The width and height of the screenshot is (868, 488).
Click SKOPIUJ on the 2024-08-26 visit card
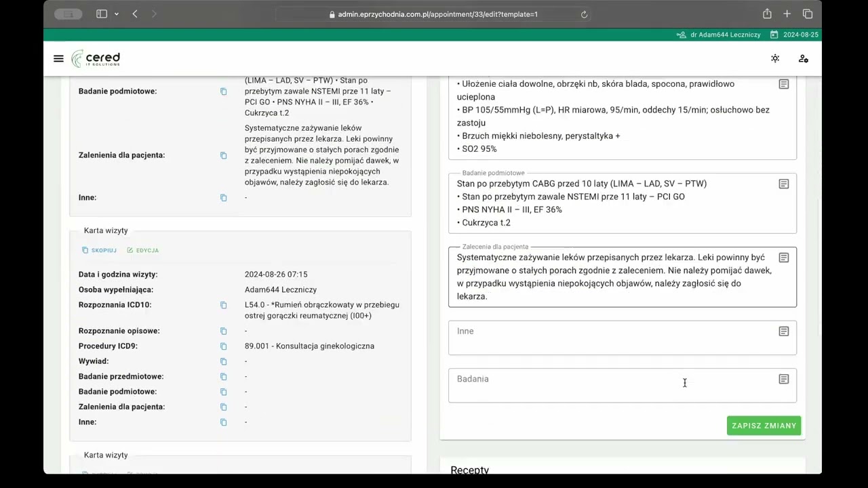click(x=99, y=250)
